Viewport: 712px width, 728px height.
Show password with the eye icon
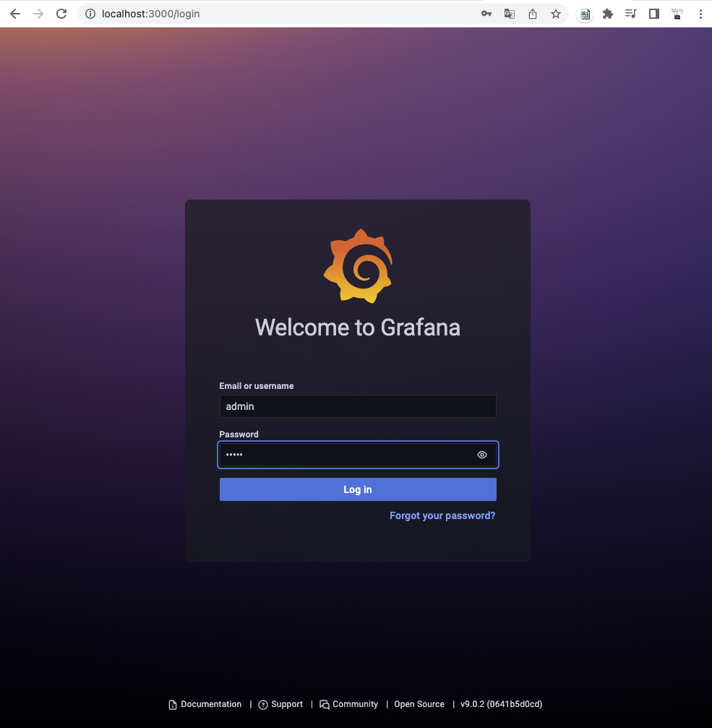tap(482, 455)
